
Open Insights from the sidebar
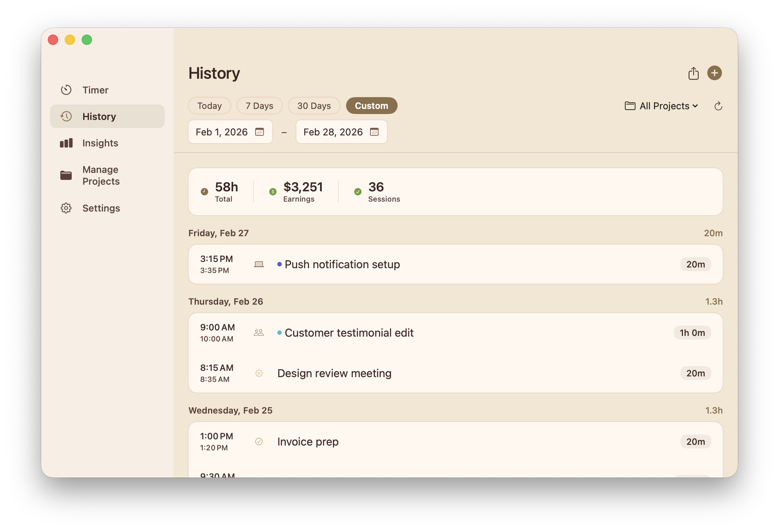coord(100,143)
